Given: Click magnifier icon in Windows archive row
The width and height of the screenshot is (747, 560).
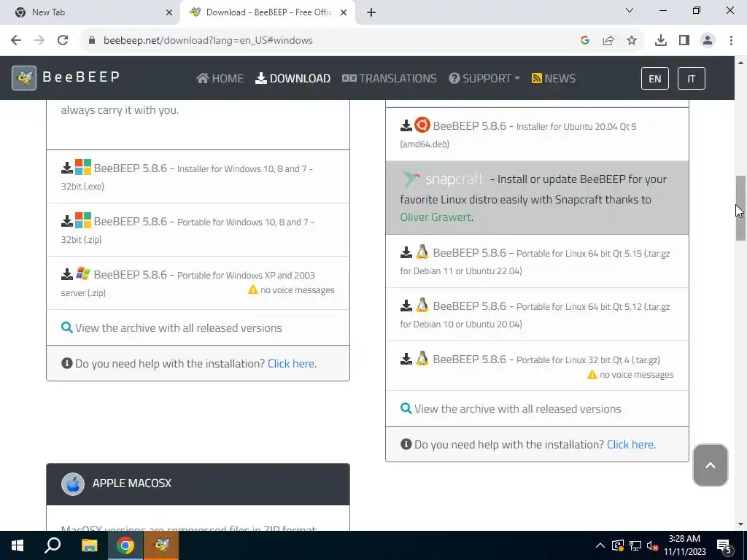Looking at the screenshot, I should [x=66, y=327].
